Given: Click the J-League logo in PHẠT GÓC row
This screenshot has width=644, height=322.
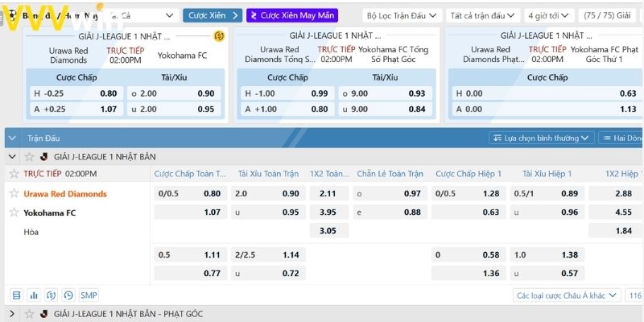Looking at the screenshot, I should pos(43,313).
